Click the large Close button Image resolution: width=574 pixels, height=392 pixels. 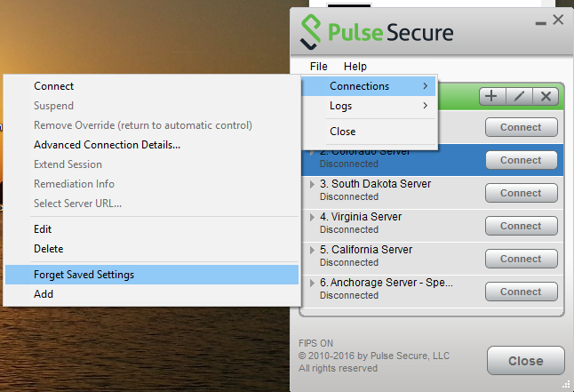[526, 361]
